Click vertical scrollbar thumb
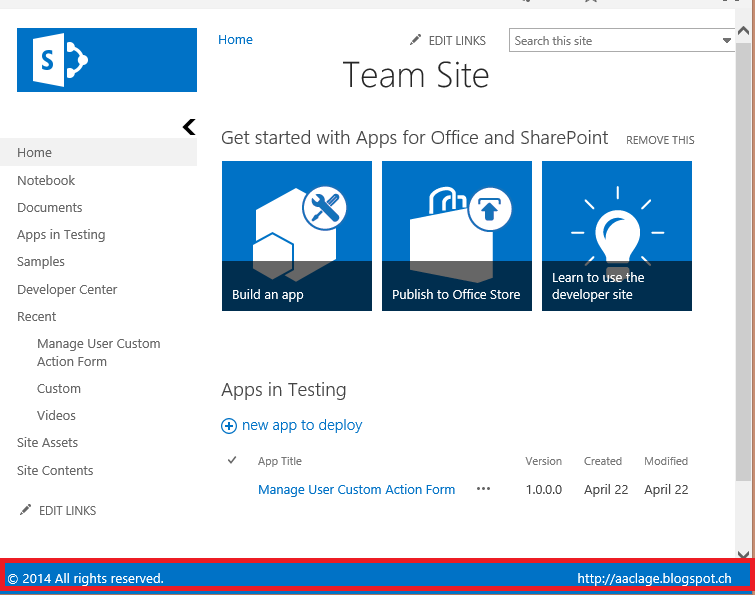This screenshot has width=755, height=595. (x=743, y=260)
